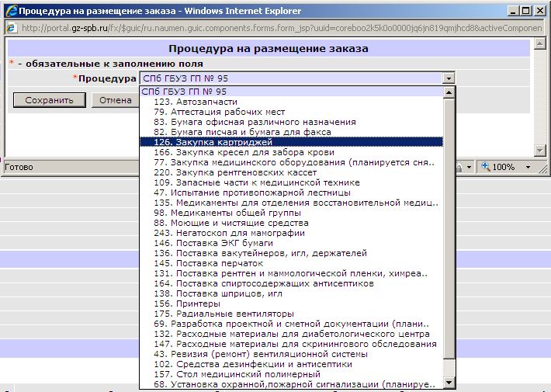This screenshot has width=551, height=392.
Task: Click the page scrollbar down arrow
Action: click(539, 151)
